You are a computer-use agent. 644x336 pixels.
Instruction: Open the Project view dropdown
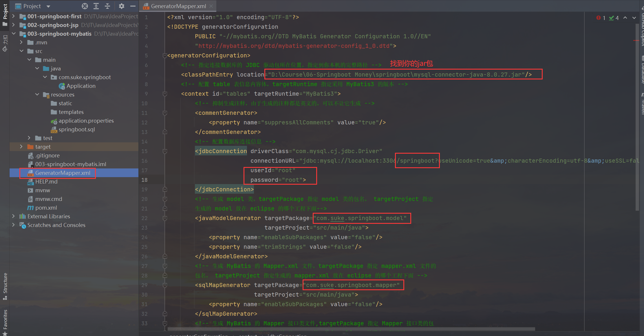48,6
